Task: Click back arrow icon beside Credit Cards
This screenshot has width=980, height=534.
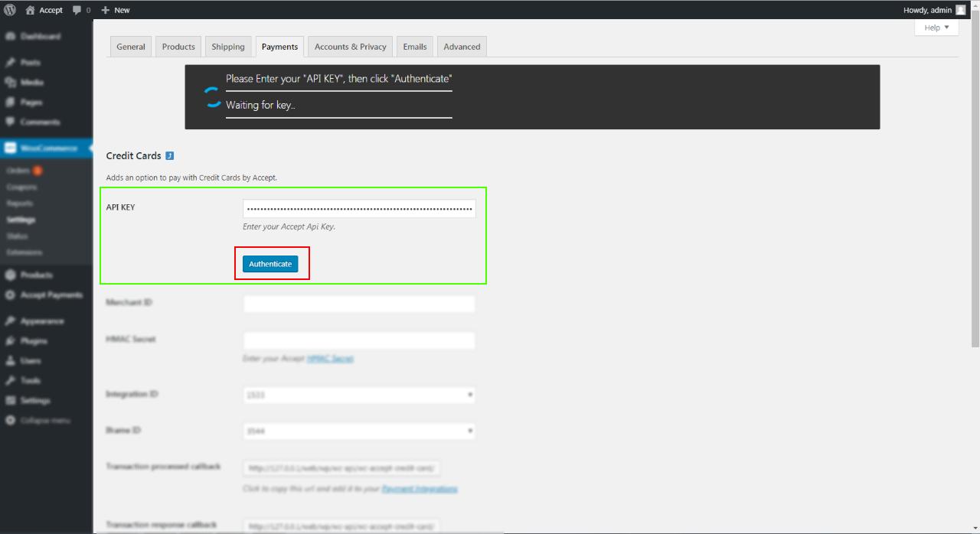Action: click(170, 155)
